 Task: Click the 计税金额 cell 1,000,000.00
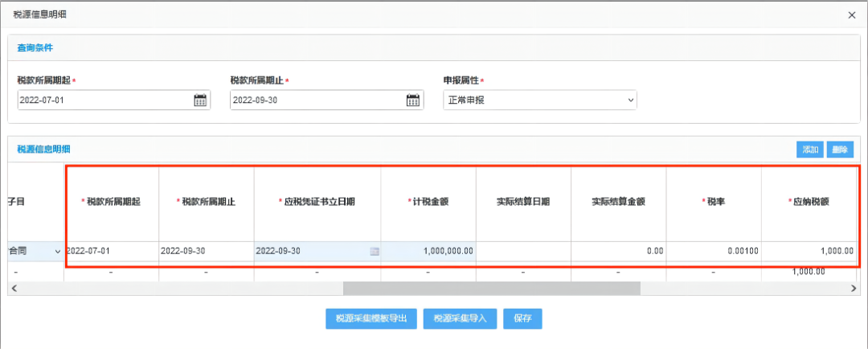(x=428, y=251)
